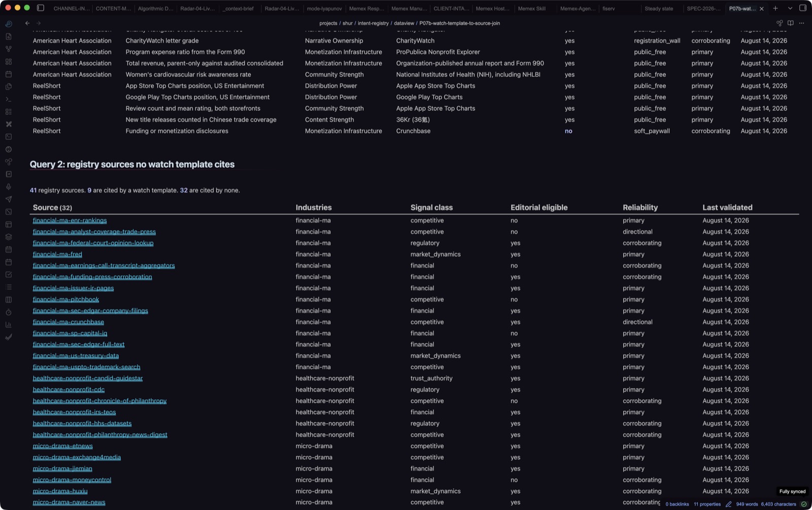
Task: Click the stacked layers icon in the ribbon
Action: click(x=9, y=237)
